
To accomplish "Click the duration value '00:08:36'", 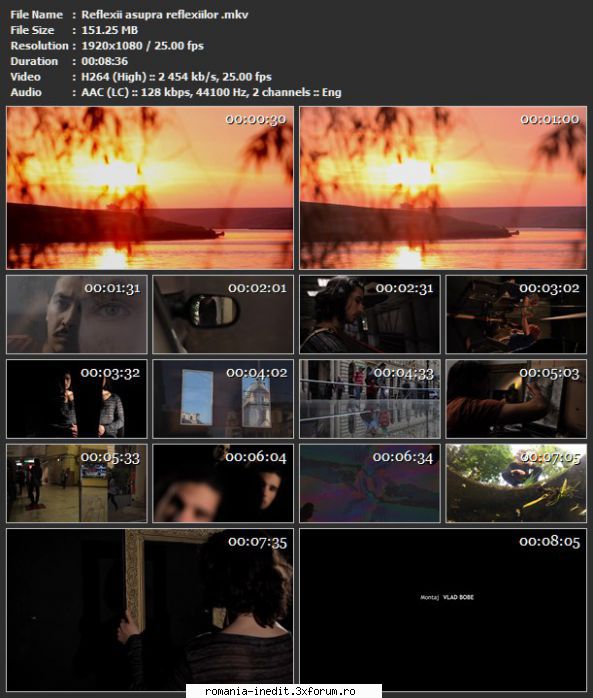I will point(105,61).
